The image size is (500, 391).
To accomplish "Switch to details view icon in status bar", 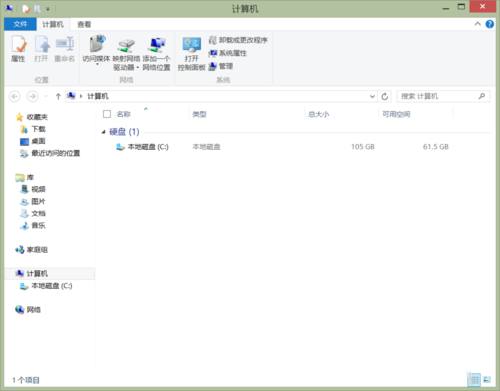I will coord(474,379).
